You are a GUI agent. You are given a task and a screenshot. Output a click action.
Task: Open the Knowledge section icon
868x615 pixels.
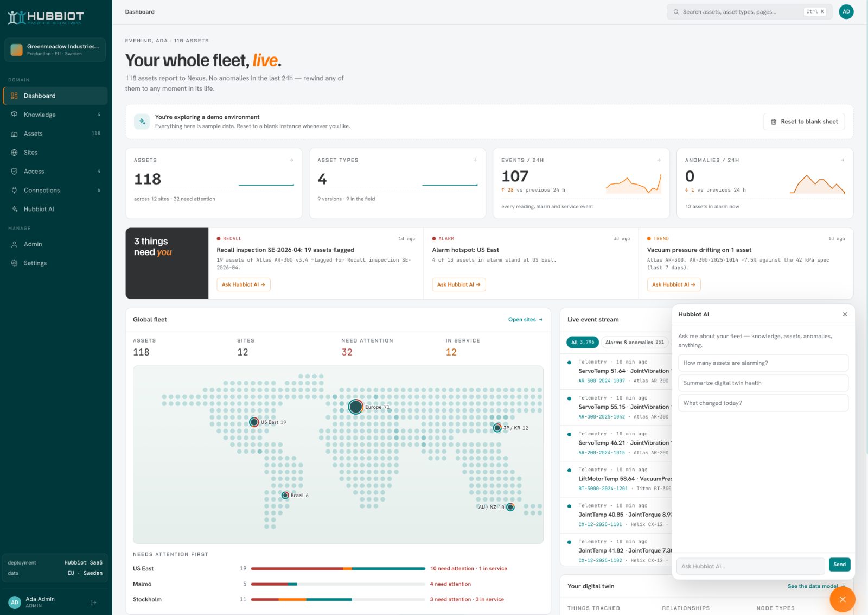[14, 115]
